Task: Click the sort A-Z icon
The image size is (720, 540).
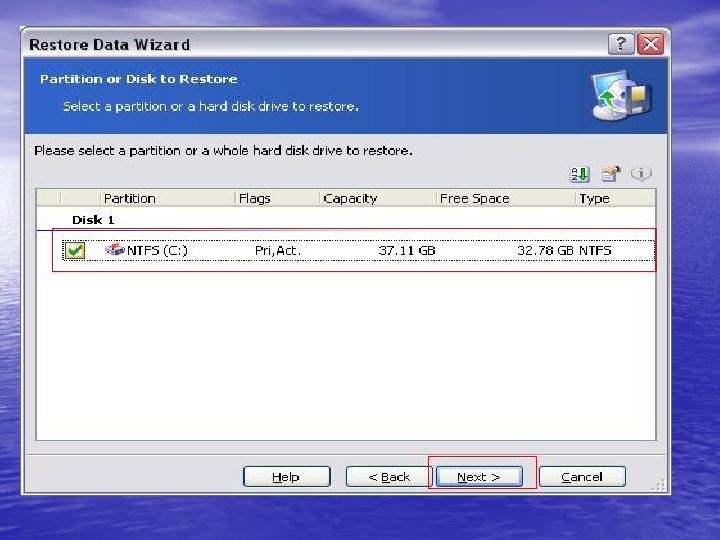Action: [579, 174]
